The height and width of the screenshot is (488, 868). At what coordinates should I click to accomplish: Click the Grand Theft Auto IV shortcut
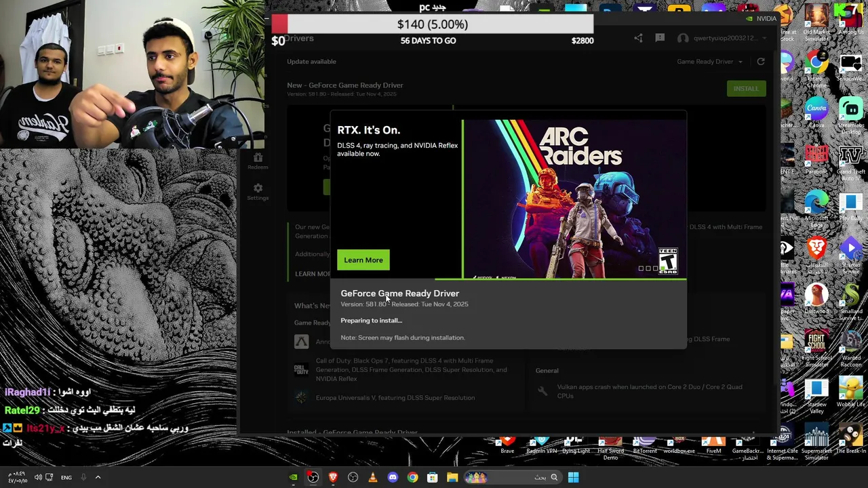tap(850, 162)
